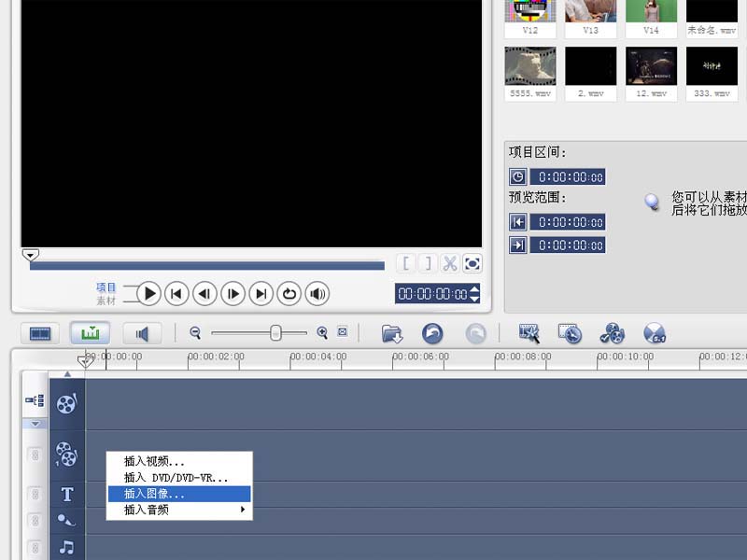Switch playback mode to 素材
This screenshot has height=560, width=747.
point(106,301)
